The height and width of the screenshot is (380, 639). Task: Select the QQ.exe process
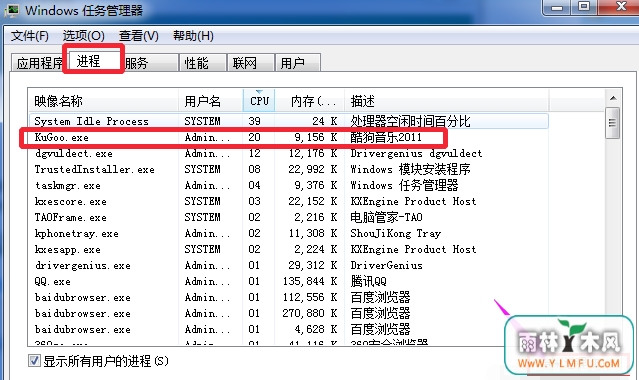[x=289, y=281]
